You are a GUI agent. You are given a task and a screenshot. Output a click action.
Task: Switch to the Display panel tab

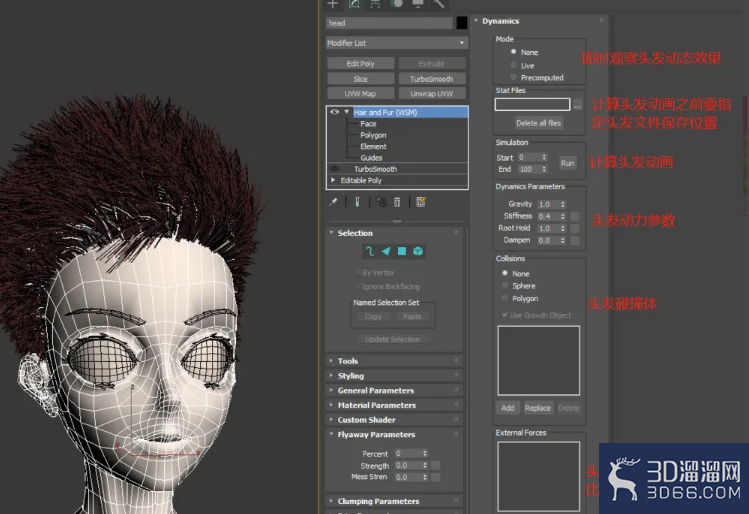418,4
